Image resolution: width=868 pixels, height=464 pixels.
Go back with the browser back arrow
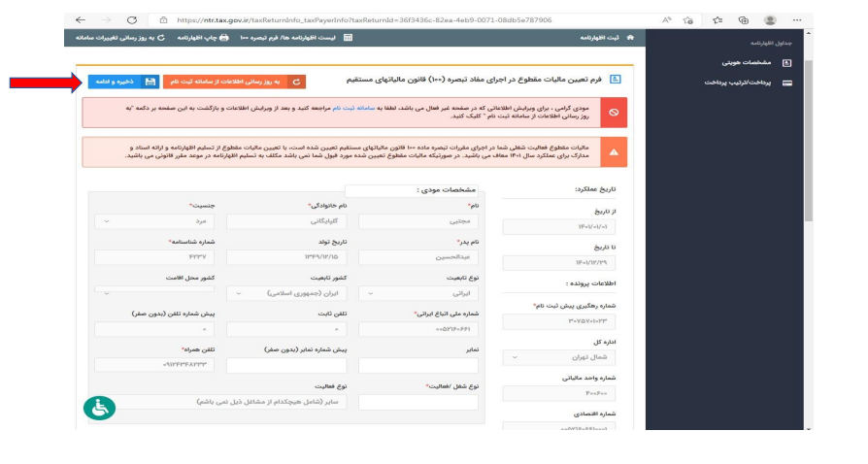pos(81,20)
